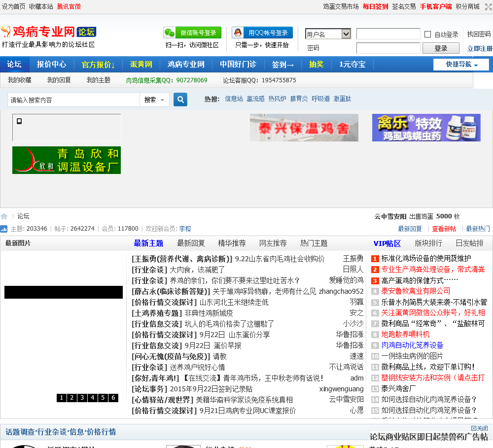The width and height of the screenshot is (493, 448).
Task: Click the search content input box
Action: tap(73, 100)
